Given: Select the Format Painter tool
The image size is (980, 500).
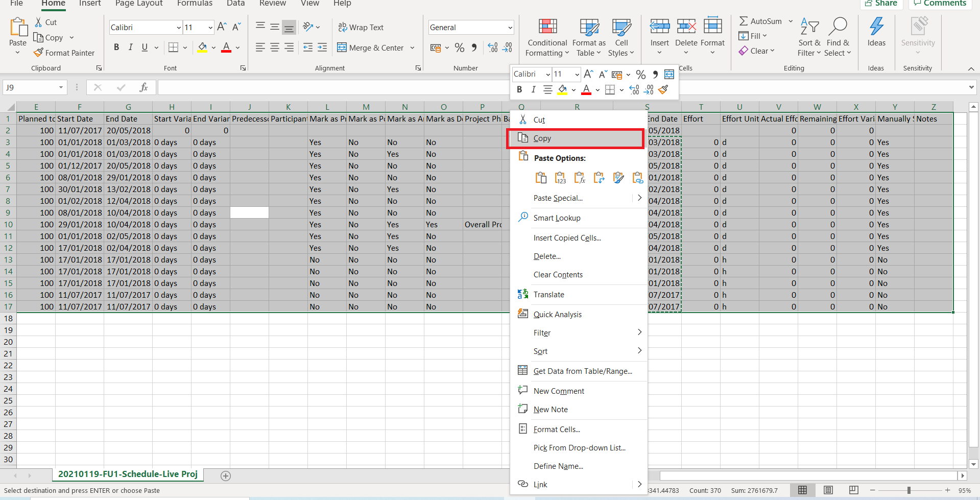Looking at the screenshot, I should point(64,53).
